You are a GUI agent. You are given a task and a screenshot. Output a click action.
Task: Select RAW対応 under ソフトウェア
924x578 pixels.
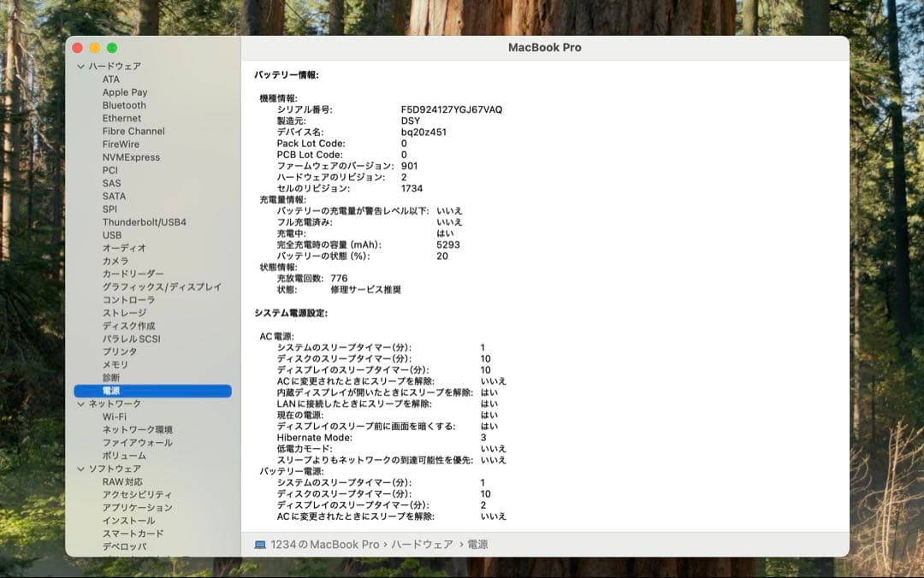(122, 481)
